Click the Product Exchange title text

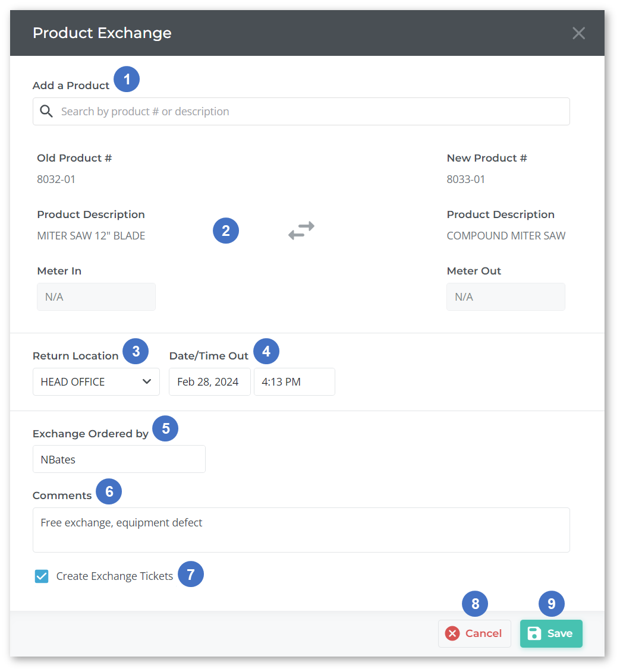pos(102,33)
